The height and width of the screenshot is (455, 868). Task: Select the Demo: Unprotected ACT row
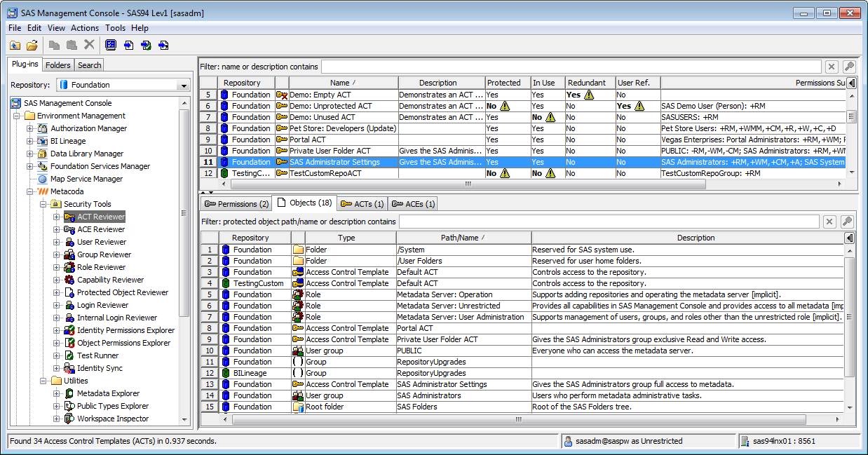[523, 106]
